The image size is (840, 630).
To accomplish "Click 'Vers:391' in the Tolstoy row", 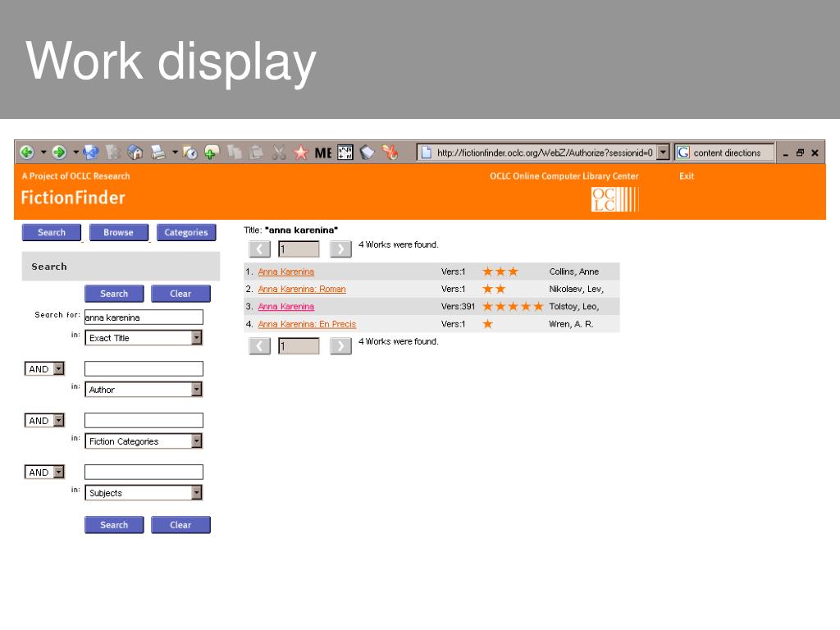I will tap(458, 307).
